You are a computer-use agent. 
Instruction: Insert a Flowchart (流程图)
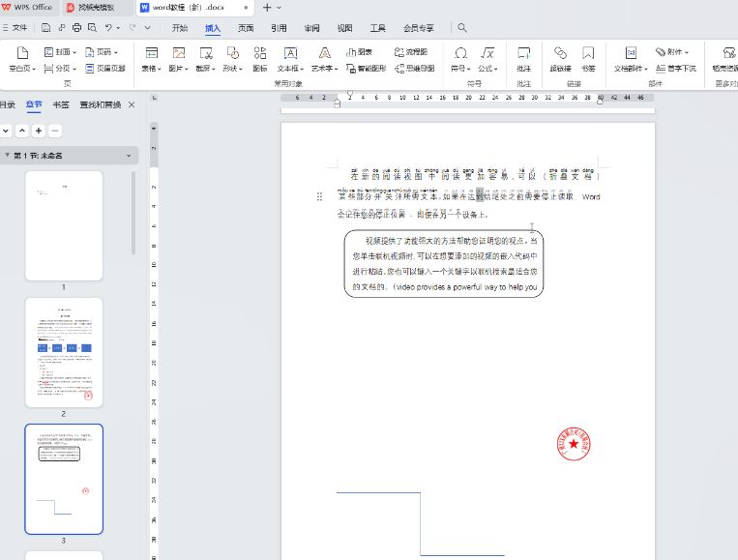click(x=410, y=52)
